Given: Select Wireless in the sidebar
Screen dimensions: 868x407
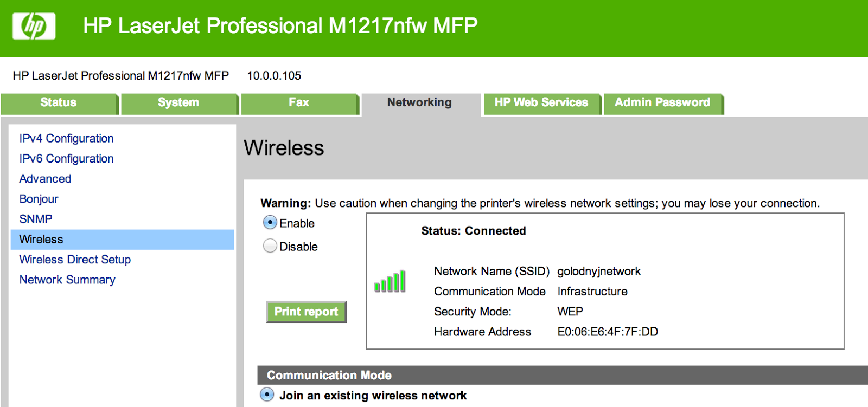Looking at the screenshot, I should 41,240.
